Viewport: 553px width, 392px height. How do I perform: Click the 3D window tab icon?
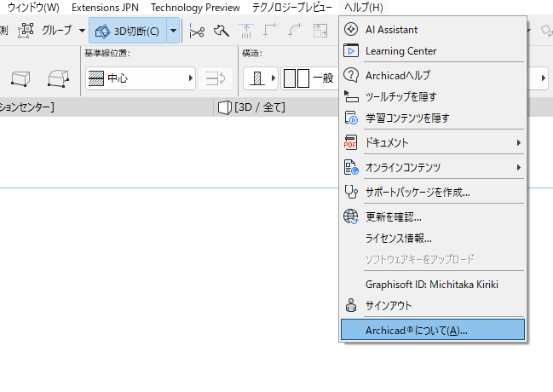pyautogui.click(x=224, y=107)
